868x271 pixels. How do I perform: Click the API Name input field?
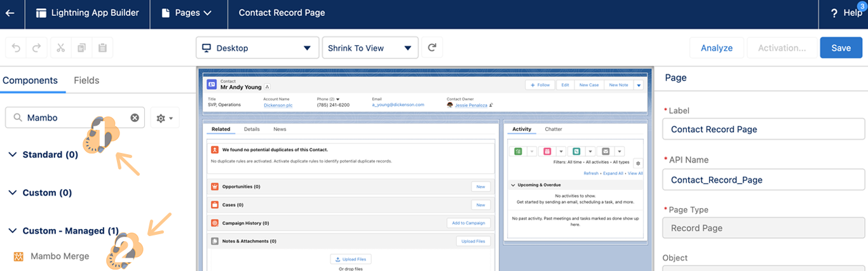764,180
